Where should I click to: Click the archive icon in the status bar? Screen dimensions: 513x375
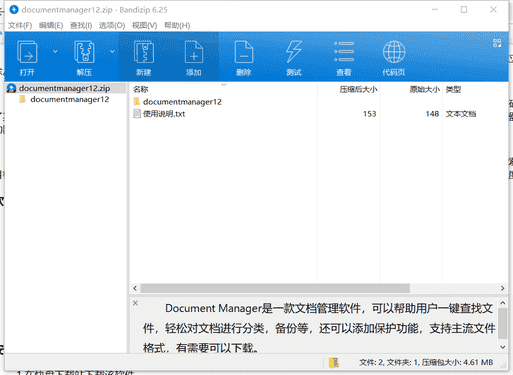click(334, 363)
